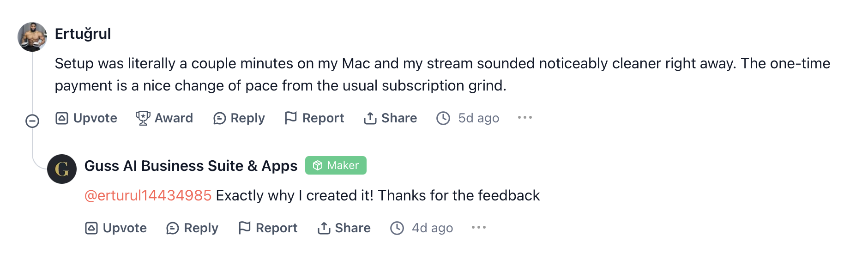Open more options on Ertuğrul's comment
Viewport: 868px width, 254px height.
click(525, 118)
